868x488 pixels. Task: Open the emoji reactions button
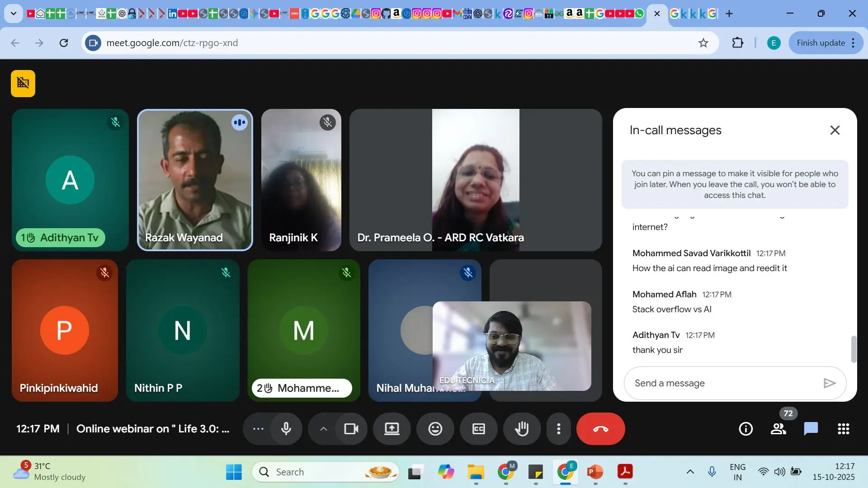click(x=435, y=429)
